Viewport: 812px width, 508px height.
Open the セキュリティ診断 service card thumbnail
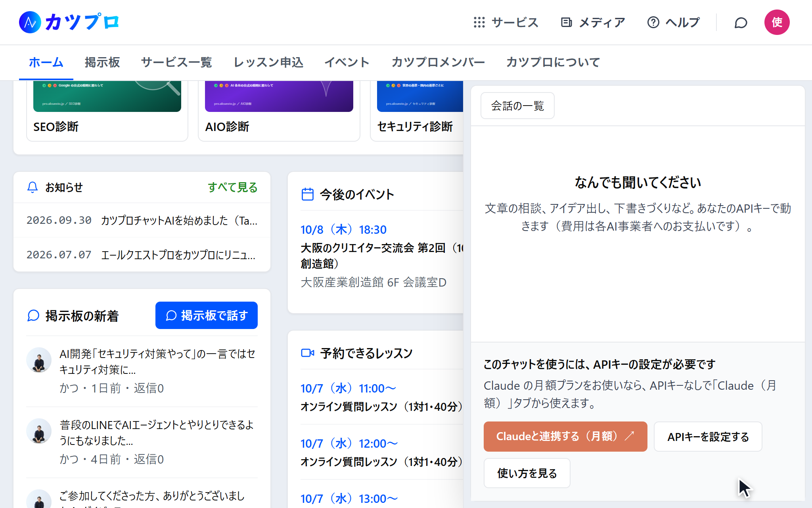pyautogui.click(x=420, y=96)
